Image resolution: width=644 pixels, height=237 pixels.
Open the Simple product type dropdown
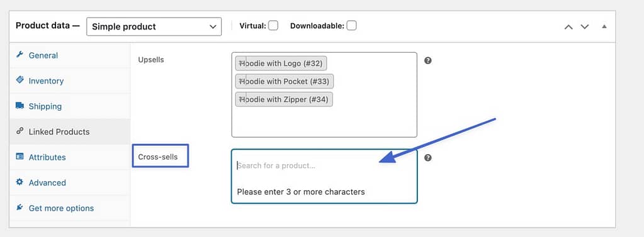(x=154, y=26)
